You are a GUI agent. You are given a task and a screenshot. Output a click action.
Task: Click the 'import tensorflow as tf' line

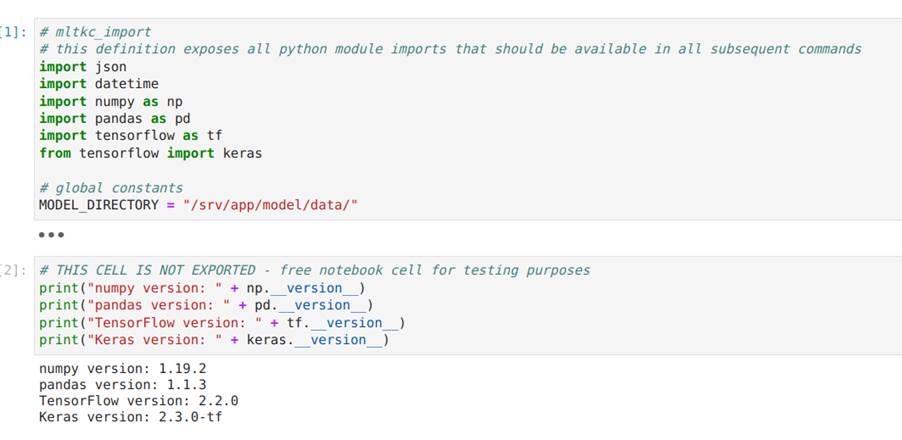coord(131,136)
